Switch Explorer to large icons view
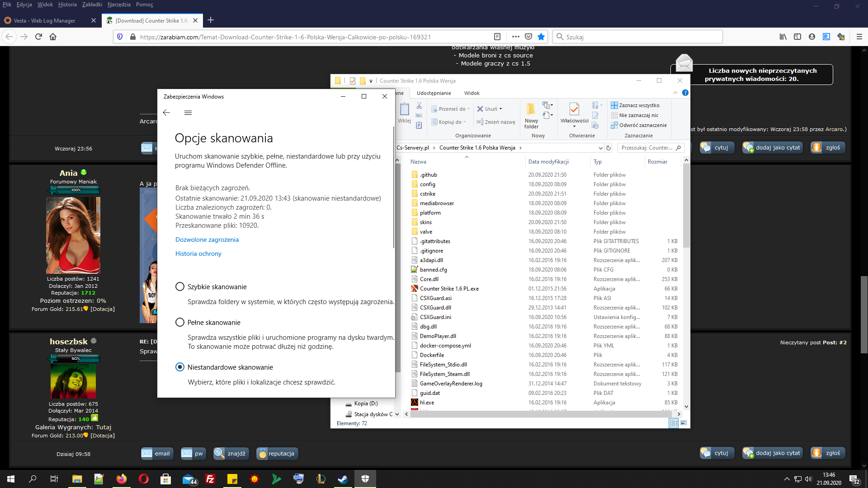This screenshot has width=868, height=488. pyautogui.click(x=684, y=423)
